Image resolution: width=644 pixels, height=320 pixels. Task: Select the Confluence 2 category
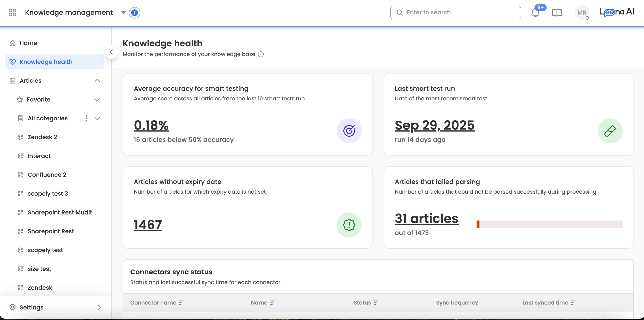point(47,175)
